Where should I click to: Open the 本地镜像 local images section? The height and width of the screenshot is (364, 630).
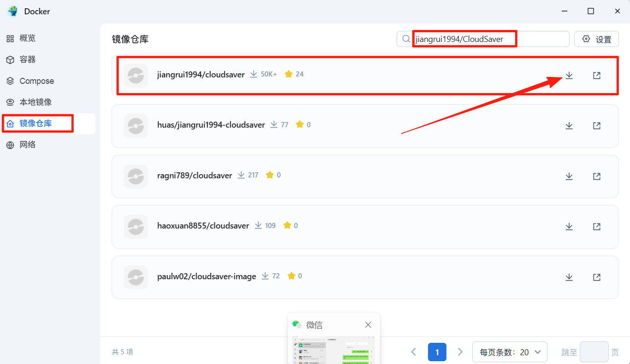48,102
